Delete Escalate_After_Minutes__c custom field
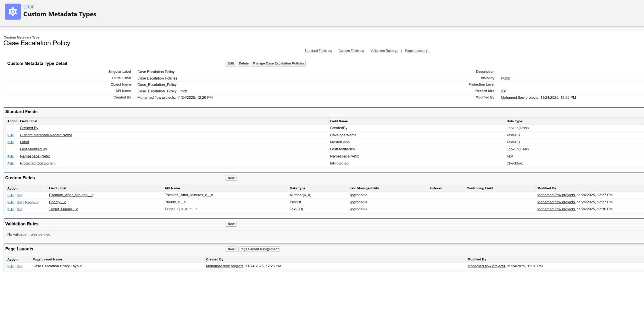 coord(19,195)
